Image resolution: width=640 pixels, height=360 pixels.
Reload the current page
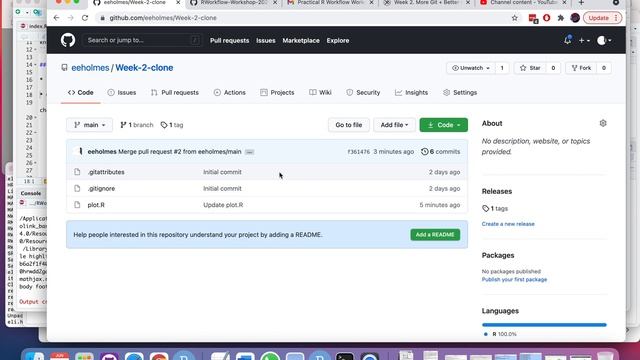85,18
